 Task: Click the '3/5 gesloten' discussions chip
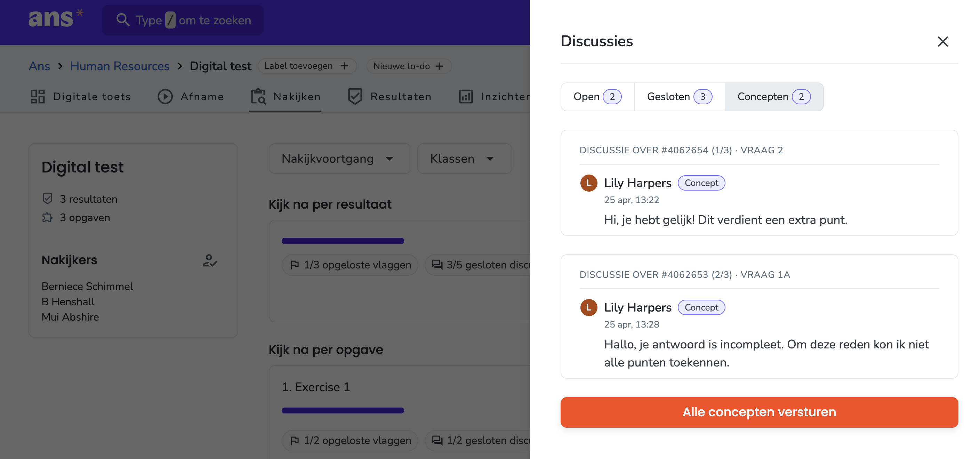(477, 265)
